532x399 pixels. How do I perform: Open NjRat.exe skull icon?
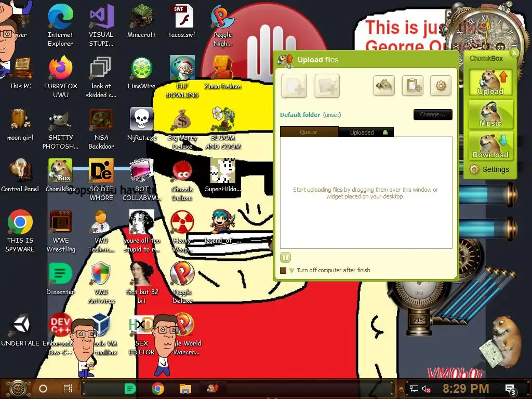click(x=141, y=124)
